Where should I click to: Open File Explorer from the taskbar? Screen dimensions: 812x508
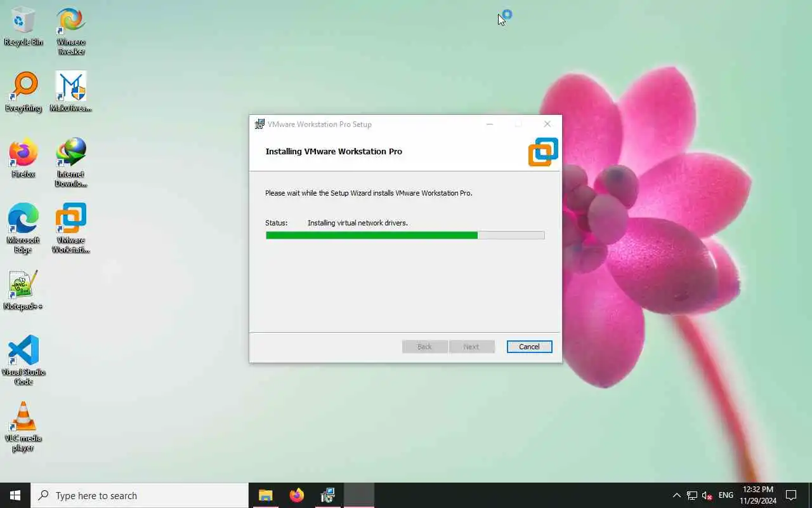click(x=265, y=495)
